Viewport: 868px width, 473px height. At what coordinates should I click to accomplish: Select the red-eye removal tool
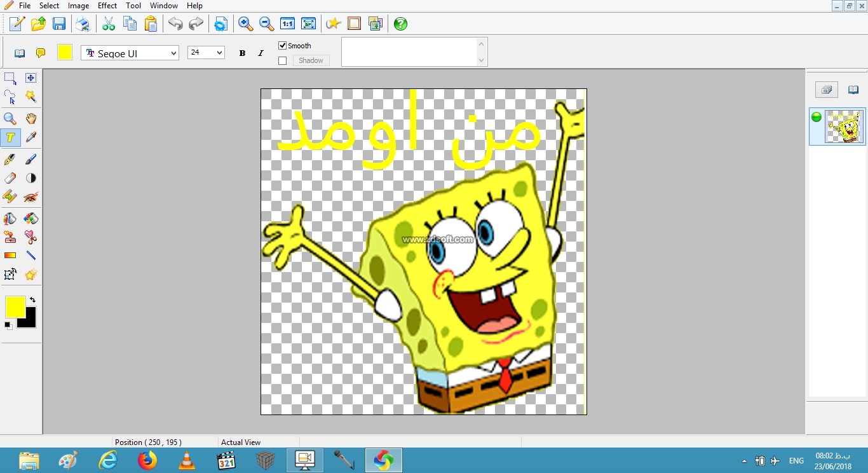(31, 197)
